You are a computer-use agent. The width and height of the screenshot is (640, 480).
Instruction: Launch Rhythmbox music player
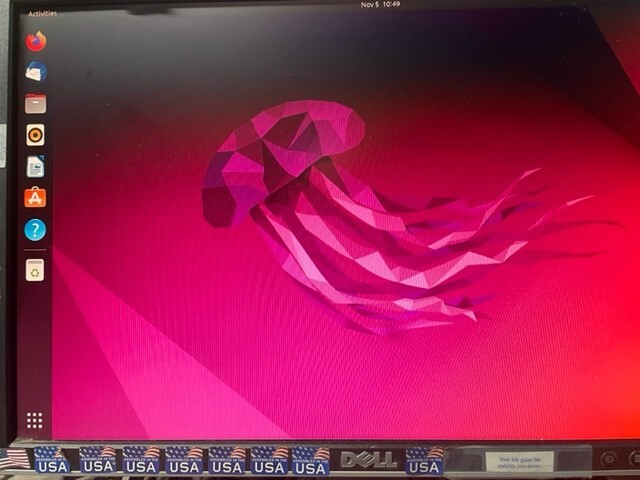[x=36, y=135]
